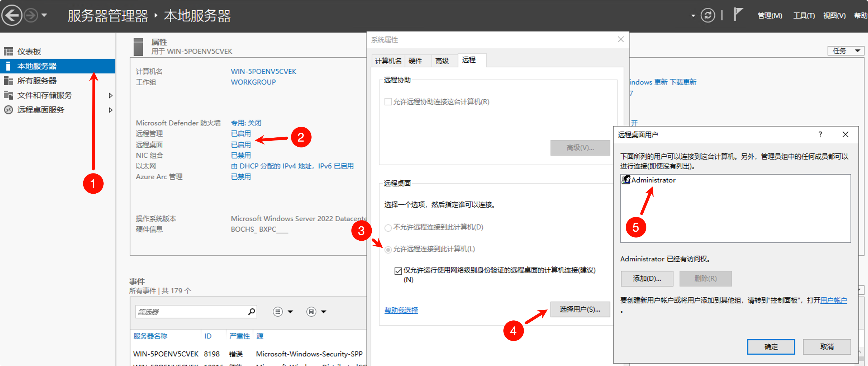Click the 高级(V)... button
The height and width of the screenshot is (366, 868).
[x=580, y=147]
